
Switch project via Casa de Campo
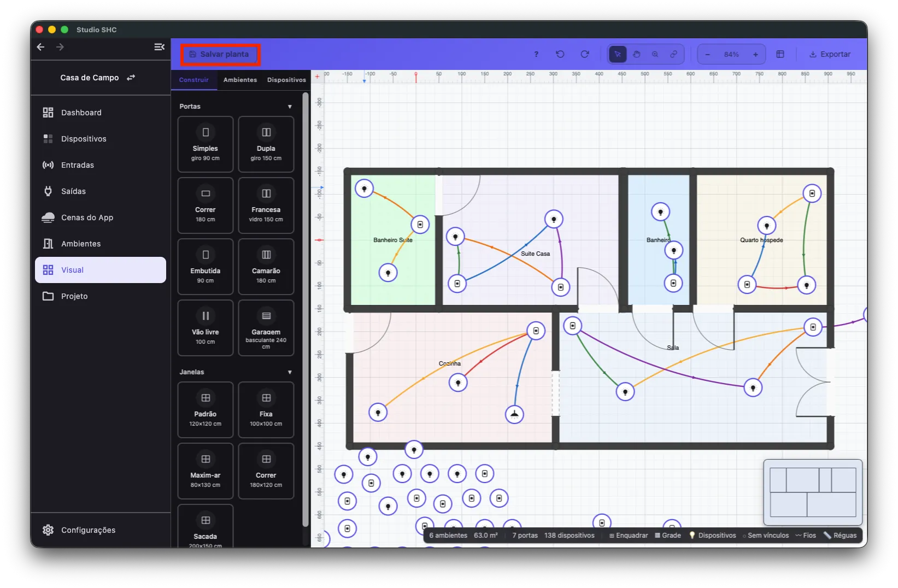98,78
